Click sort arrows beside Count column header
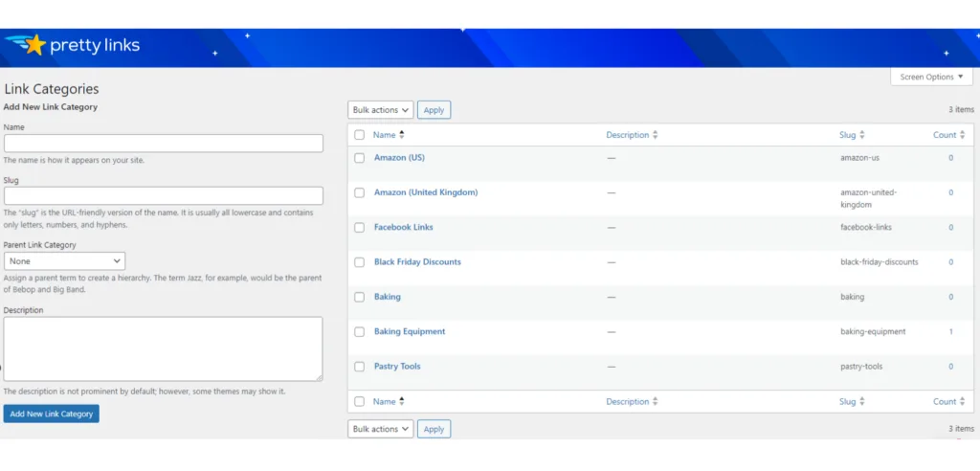980x471 pixels. click(963, 135)
